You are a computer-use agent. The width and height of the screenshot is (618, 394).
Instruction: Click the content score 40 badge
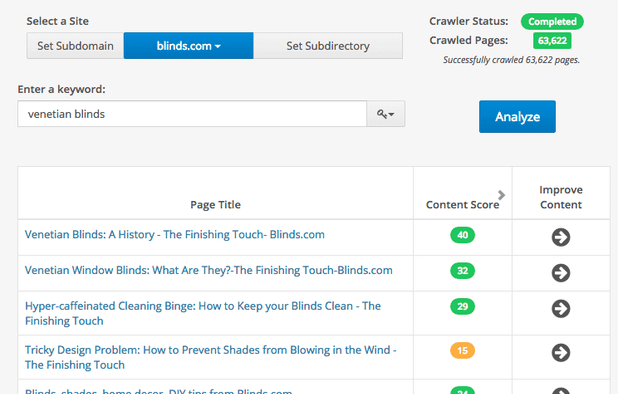(462, 235)
